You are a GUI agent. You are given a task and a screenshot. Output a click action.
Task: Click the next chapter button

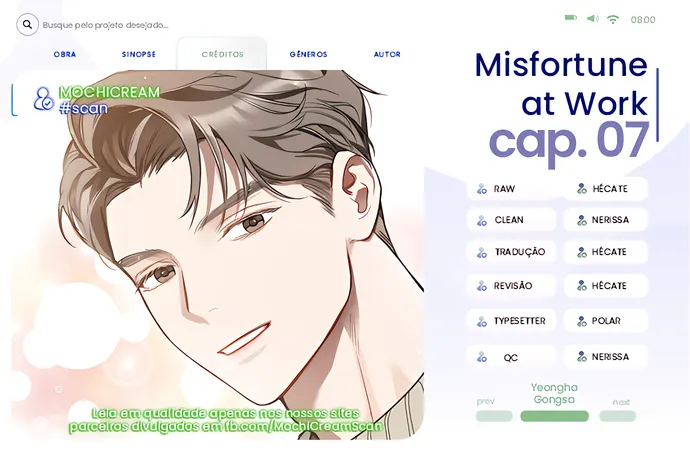[617, 416]
